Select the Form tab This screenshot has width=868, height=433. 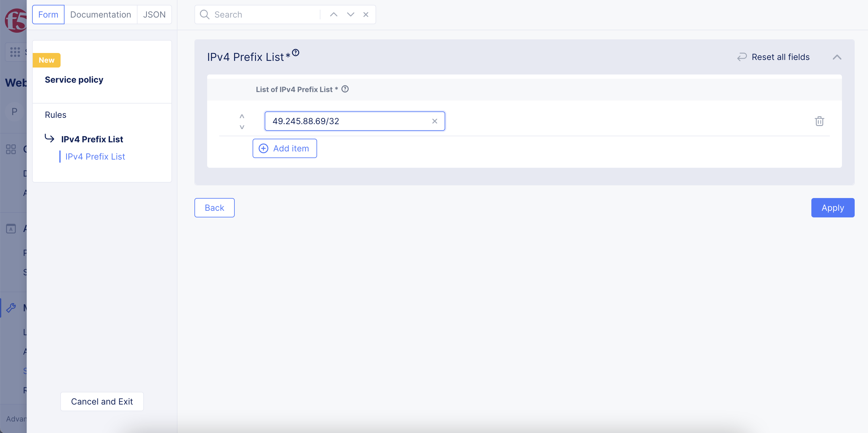pos(48,15)
